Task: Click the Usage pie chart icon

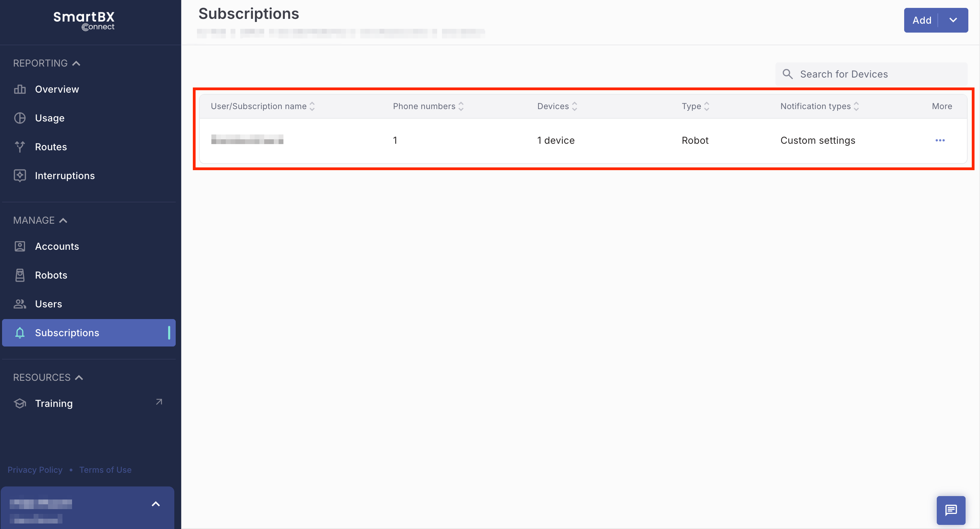Action: point(20,118)
